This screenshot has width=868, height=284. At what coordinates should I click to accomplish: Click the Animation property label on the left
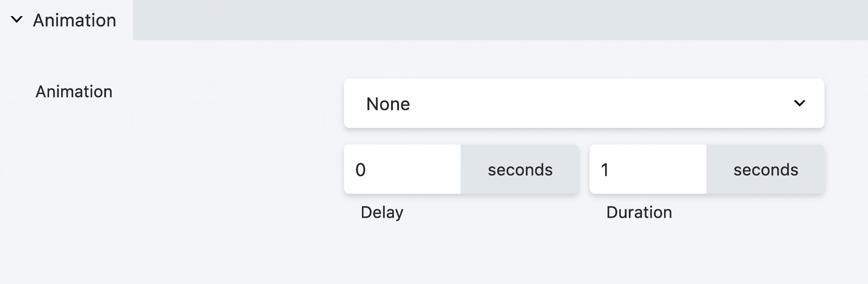(x=74, y=91)
